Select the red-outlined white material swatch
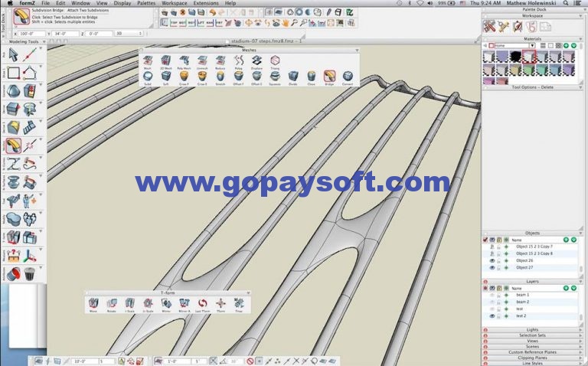The height and width of the screenshot is (366, 588). click(x=528, y=56)
